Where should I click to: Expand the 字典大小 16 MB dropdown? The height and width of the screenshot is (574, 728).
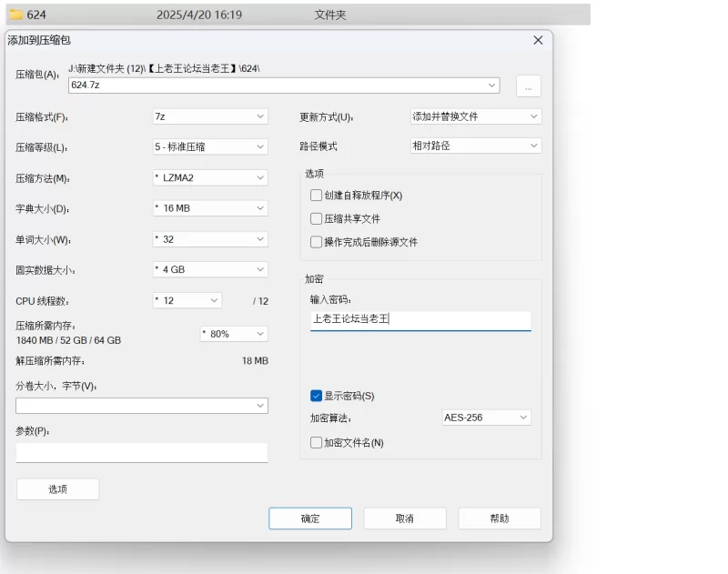pyautogui.click(x=209, y=208)
